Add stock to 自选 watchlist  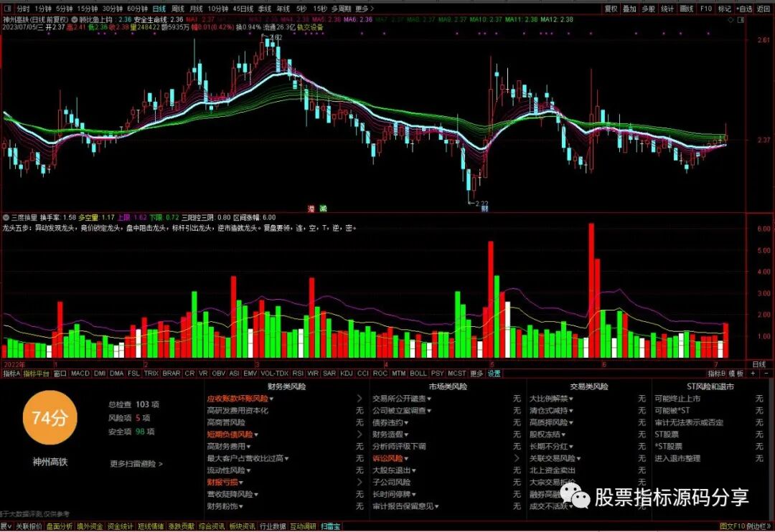(x=744, y=9)
